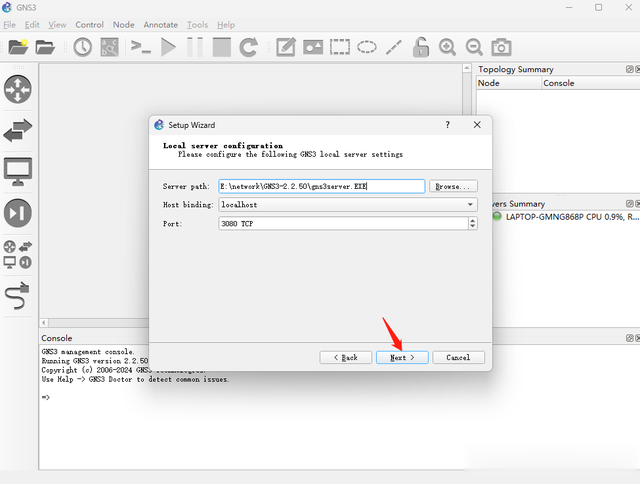Viewport: 640px width, 484px height.
Task: Open the Control menu
Action: pos(89,25)
